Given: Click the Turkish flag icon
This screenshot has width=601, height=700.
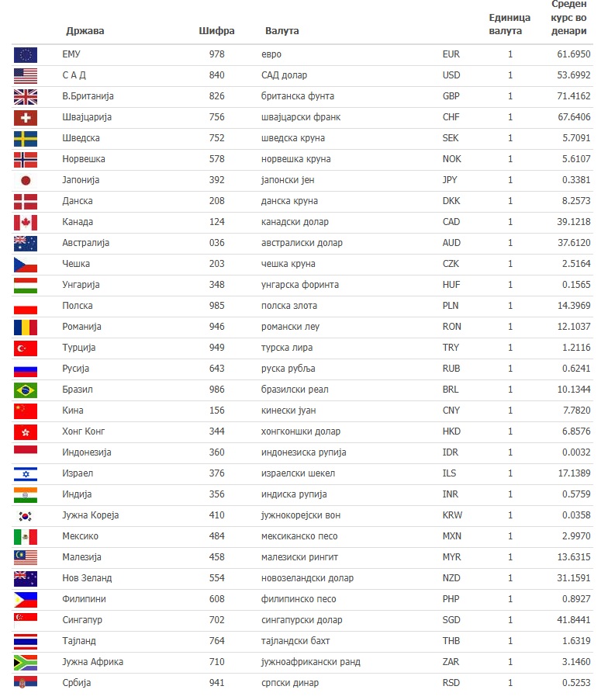Looking at the screenshot, I should click(25, 348).
